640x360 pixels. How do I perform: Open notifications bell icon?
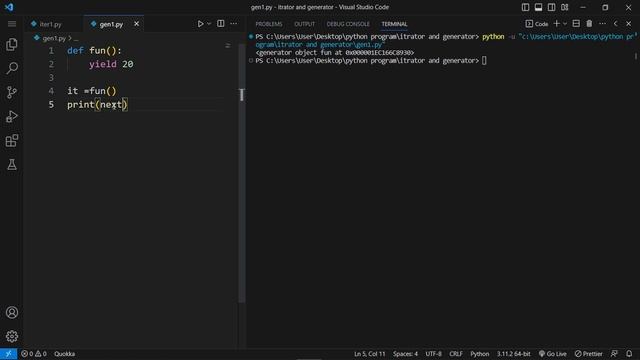pos(629,354)
